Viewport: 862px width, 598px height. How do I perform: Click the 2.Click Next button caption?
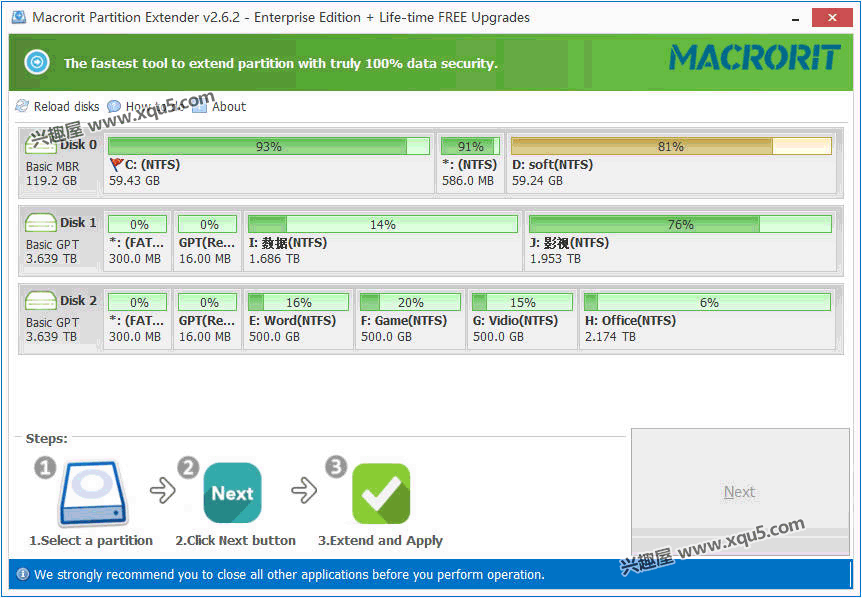(x=236, y=540)
